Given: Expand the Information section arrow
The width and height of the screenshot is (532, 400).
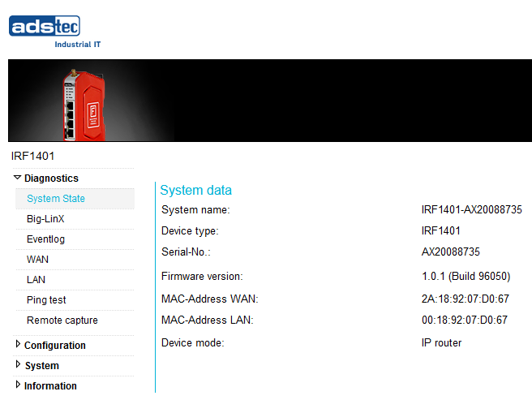Looking at the screenshot, I should point(18,385).
